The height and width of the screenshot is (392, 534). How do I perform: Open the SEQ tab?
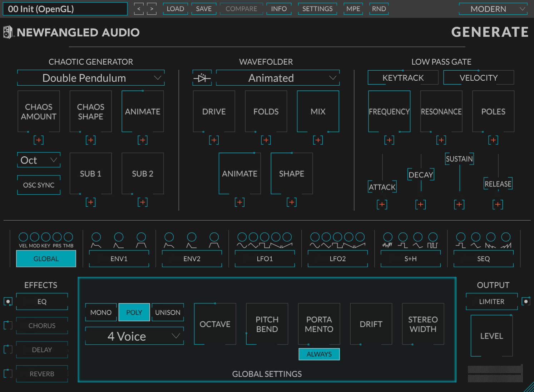click(x=484, y=259)
